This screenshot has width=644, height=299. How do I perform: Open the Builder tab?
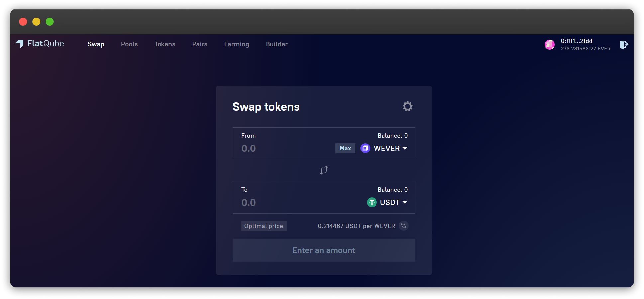(x=276, y=44)
